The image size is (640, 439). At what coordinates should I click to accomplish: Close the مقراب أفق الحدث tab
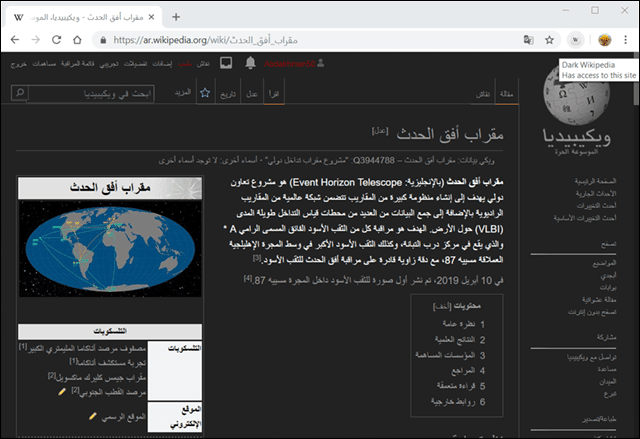tap(151, 17)
